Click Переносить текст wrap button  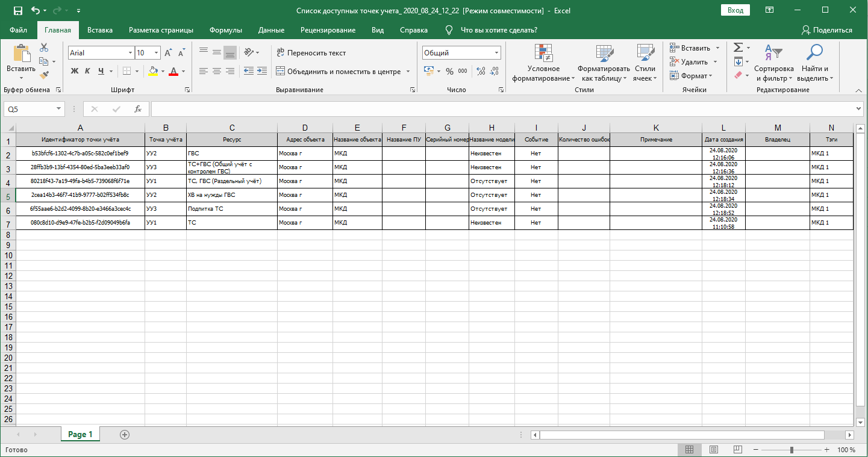pos(311,53)
